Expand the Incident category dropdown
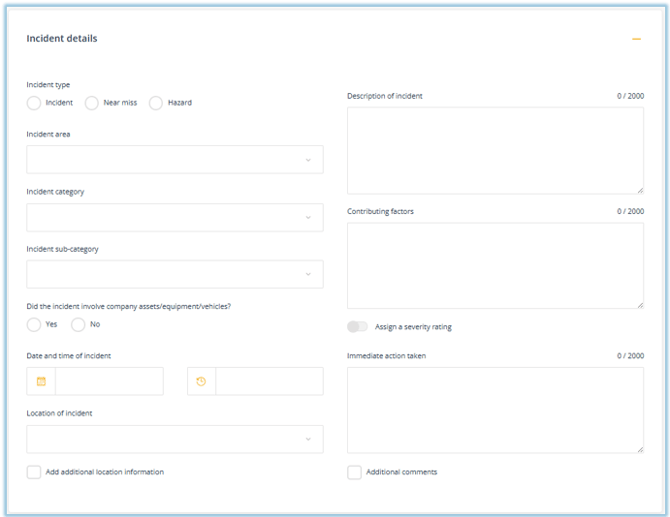The width and height of the screenshot is (670, 517). (175, 217)
